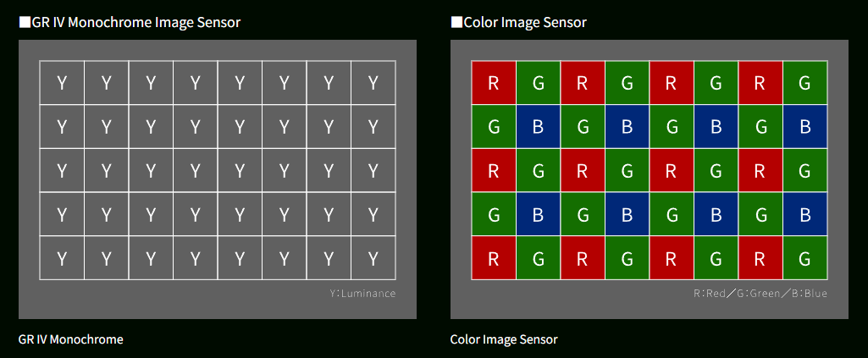Click the rightmost blue B cell in second row
The height and width of the screenshot is (358, 868).
[x=804, y=127]
